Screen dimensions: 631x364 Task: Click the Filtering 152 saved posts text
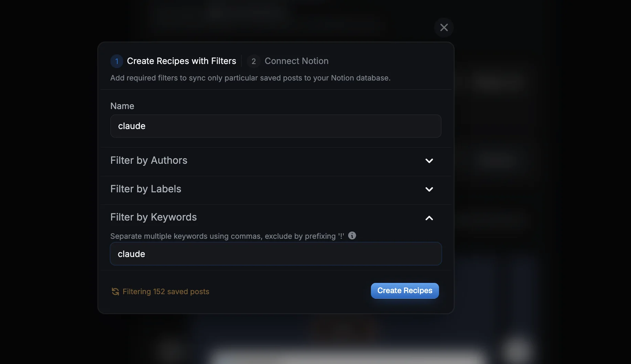(x=166, y=292)
